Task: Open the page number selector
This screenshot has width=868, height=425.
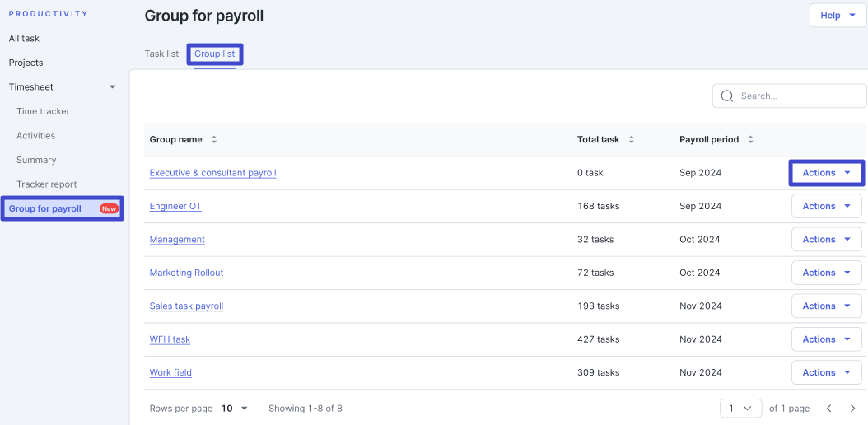Action: click(740, 409)
